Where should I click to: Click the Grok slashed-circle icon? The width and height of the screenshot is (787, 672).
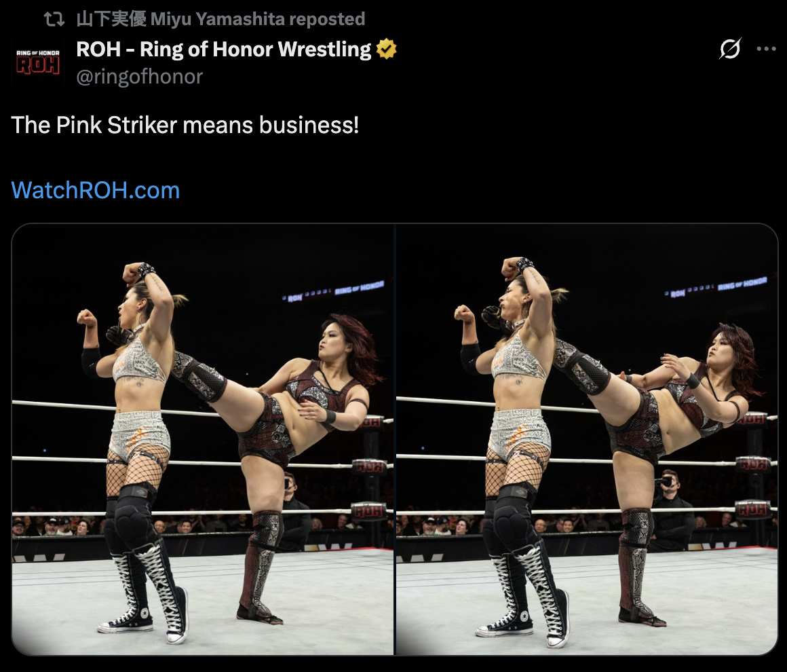tap(730, 49)
